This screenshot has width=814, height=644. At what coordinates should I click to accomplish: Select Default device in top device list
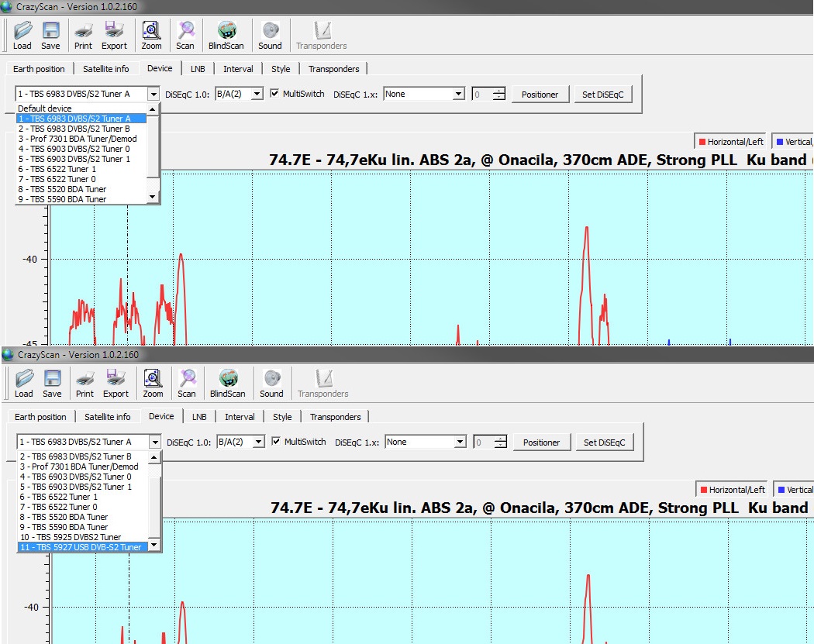81,108
